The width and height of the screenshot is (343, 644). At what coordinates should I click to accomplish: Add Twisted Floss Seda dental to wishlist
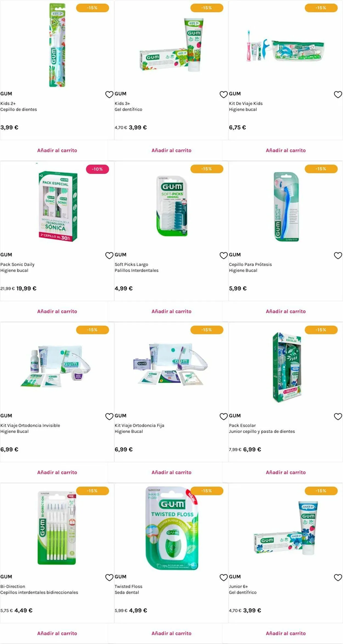click(x=224, y=578)
